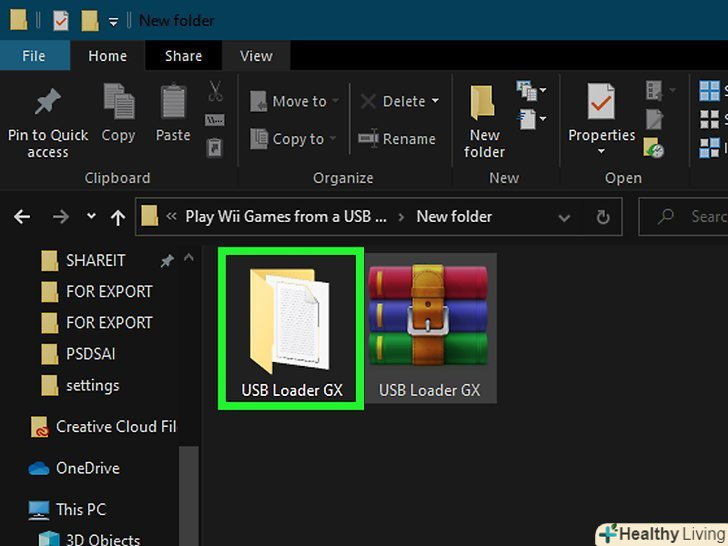Click the Properties checkmark icon

click(x=601, y=101)
